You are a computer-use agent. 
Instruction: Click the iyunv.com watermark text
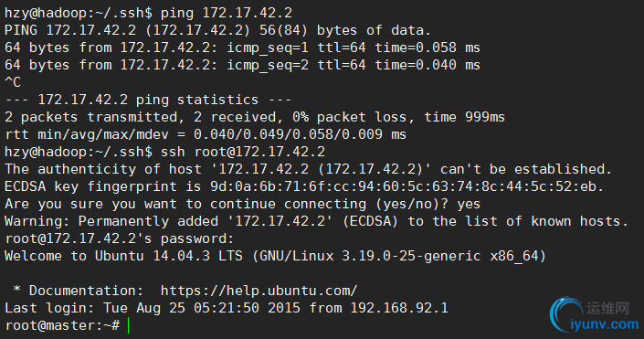[605, 324]
